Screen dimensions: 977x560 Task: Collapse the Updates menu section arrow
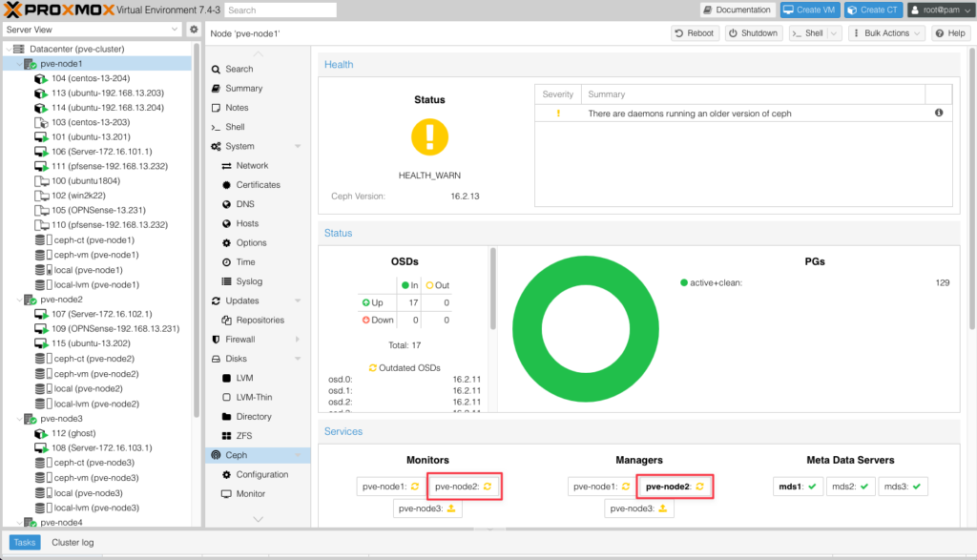298,301
